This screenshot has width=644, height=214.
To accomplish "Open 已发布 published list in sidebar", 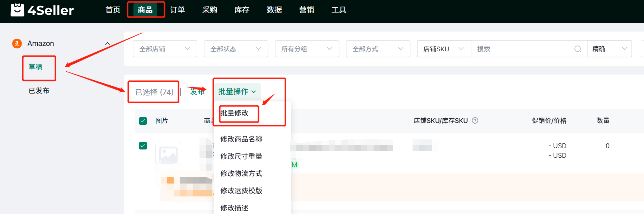I will (39, 91).
